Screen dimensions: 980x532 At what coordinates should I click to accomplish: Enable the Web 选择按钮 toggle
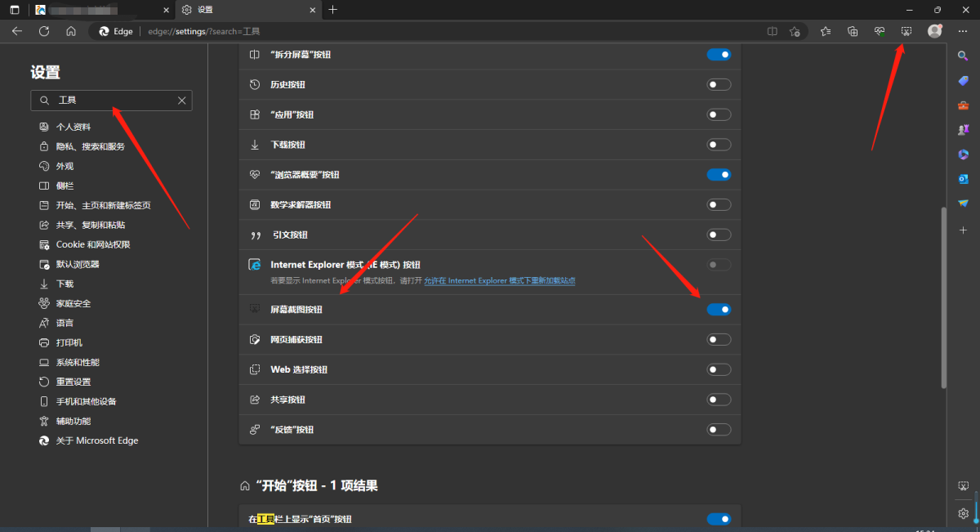click(719, 369)
